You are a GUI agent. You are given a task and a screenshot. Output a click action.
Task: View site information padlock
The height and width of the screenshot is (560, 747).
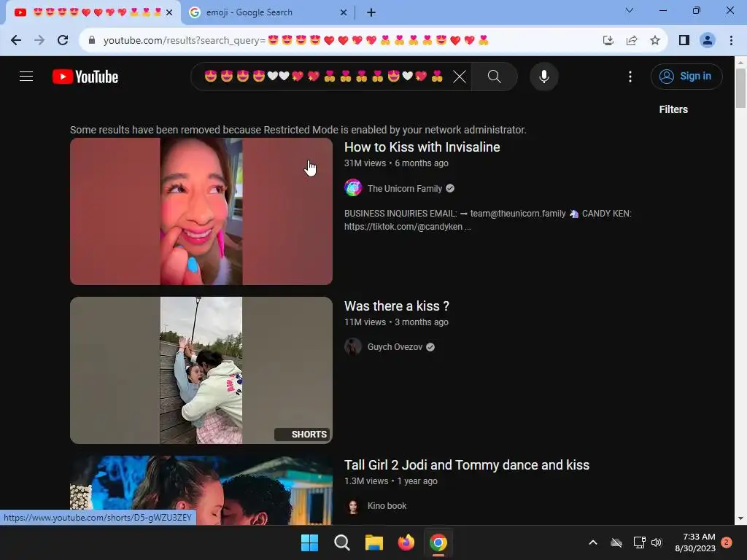[x=92, y=41]
